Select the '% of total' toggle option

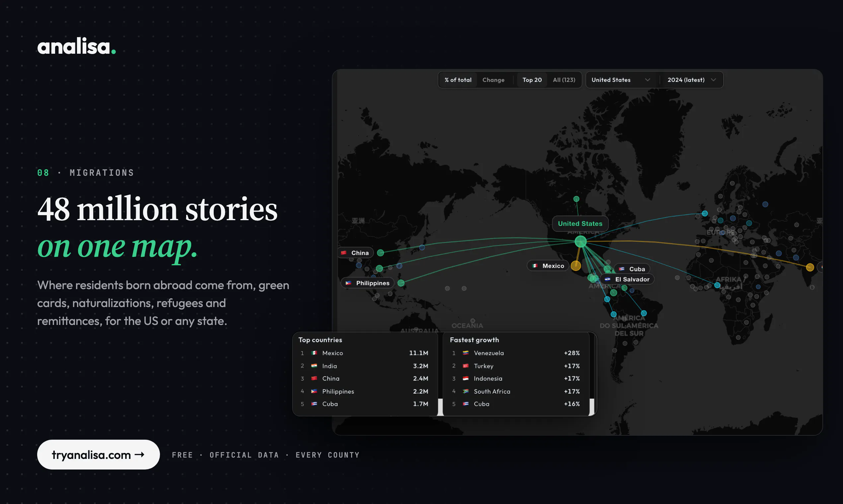point(458,80)
